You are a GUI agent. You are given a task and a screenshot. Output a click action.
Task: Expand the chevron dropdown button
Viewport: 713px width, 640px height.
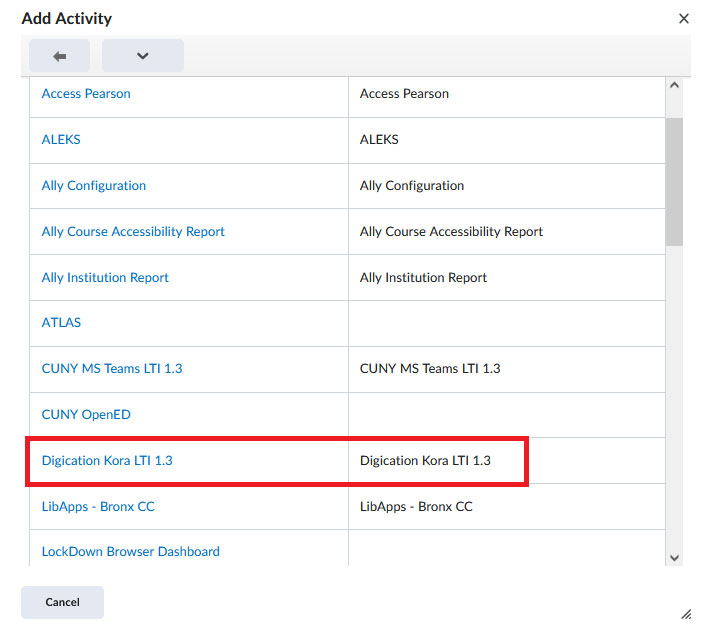click(142, 56)
